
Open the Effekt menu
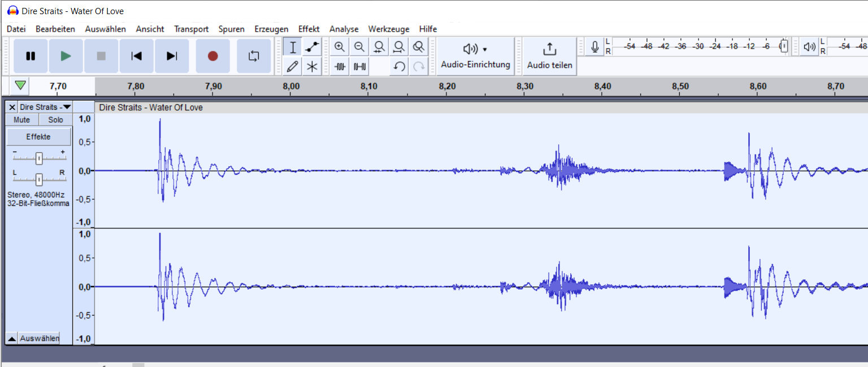[x=309, y=29]
